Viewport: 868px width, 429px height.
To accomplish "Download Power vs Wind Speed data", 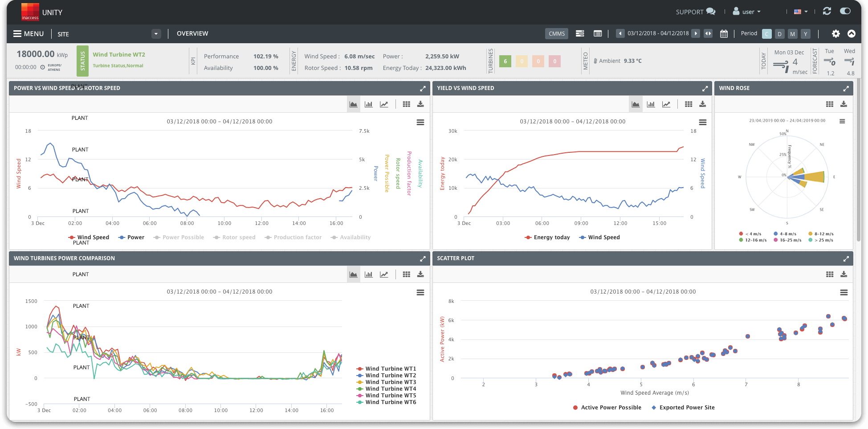I will [x=420, y=104].
